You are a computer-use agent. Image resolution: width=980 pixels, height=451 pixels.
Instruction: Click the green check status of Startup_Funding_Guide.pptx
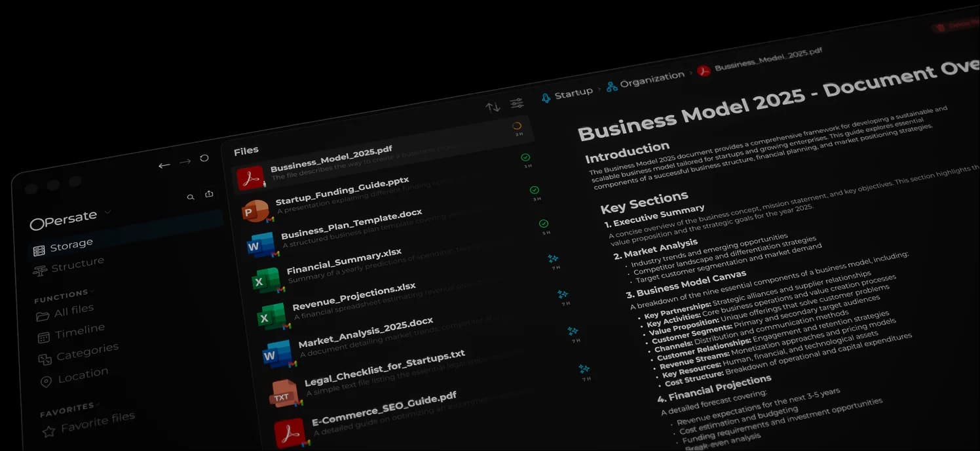(x=525, y=157)
